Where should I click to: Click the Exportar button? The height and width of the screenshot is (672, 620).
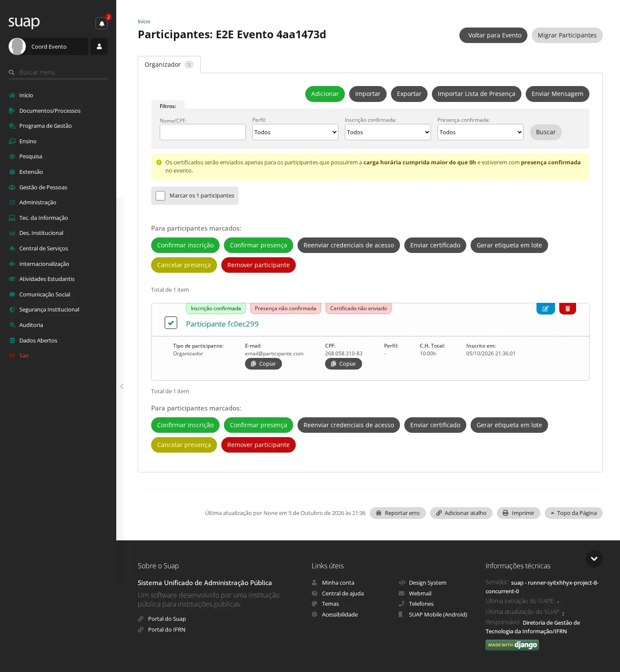click(409, 94)
